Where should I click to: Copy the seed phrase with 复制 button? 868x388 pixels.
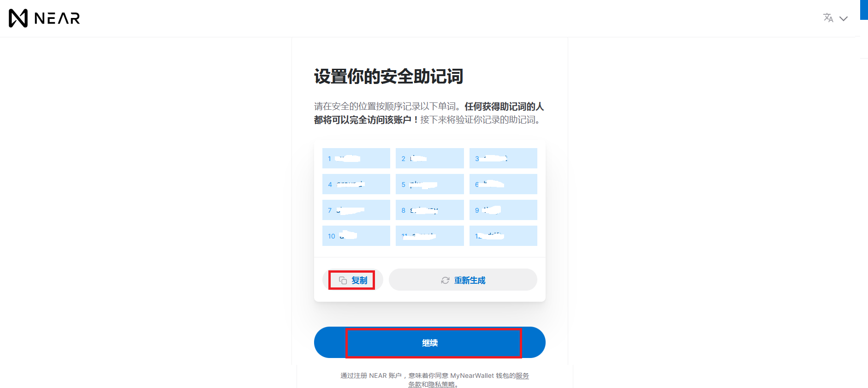point(352,280)
